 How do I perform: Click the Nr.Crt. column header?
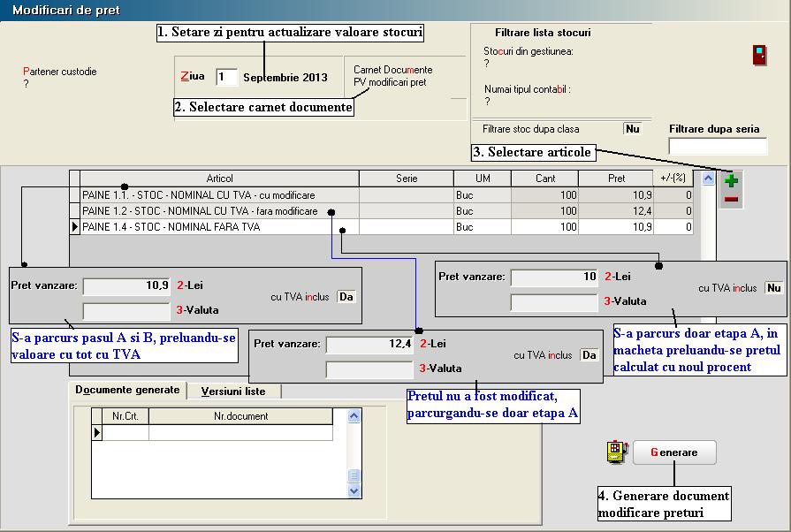[125, 416]
